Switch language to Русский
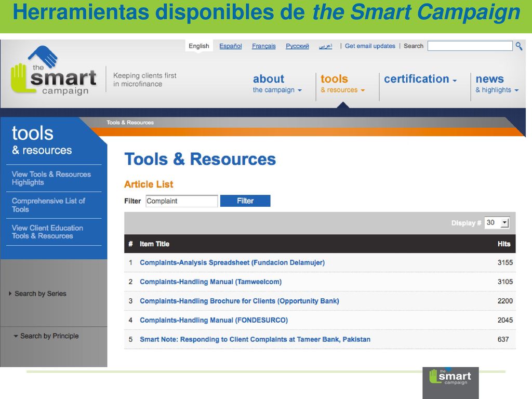Screen dimensions: 532x399 297,46
